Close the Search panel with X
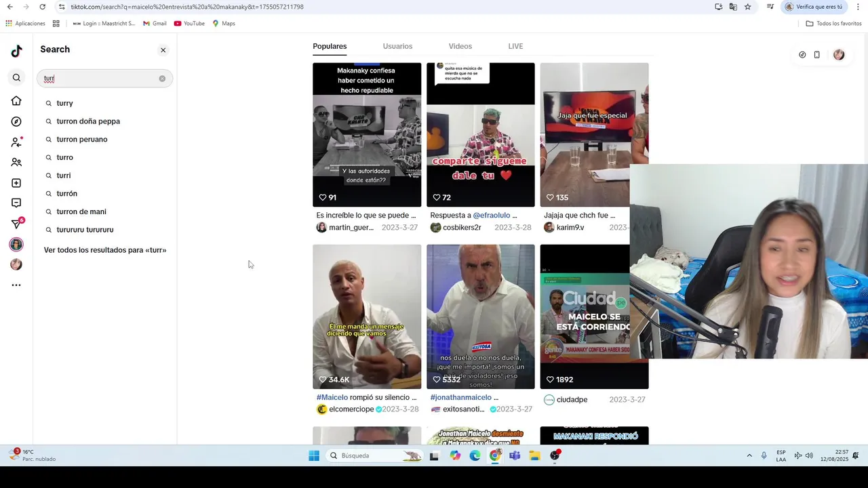Screen dimensions: 868x488 (x=163, y=50)
